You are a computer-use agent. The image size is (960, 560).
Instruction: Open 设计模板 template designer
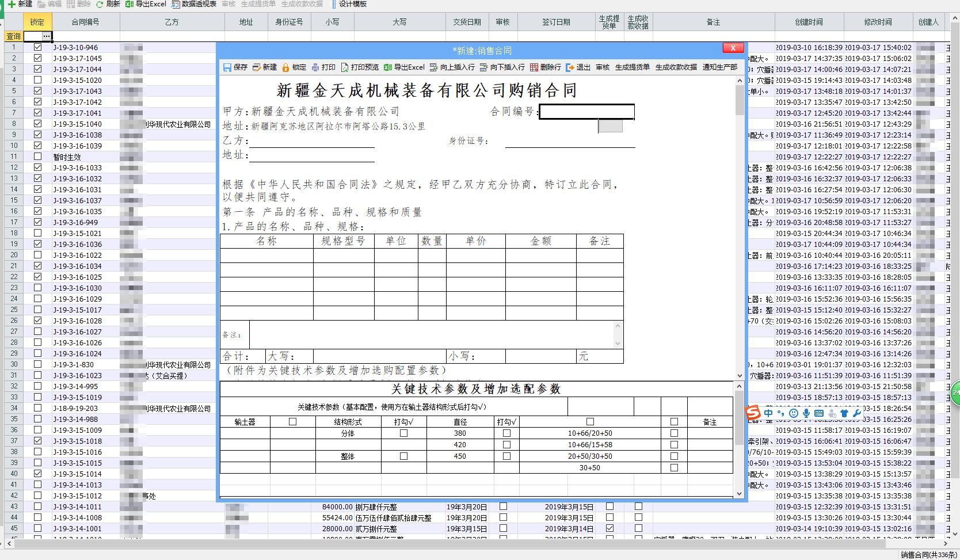click(x=350, y=4)
